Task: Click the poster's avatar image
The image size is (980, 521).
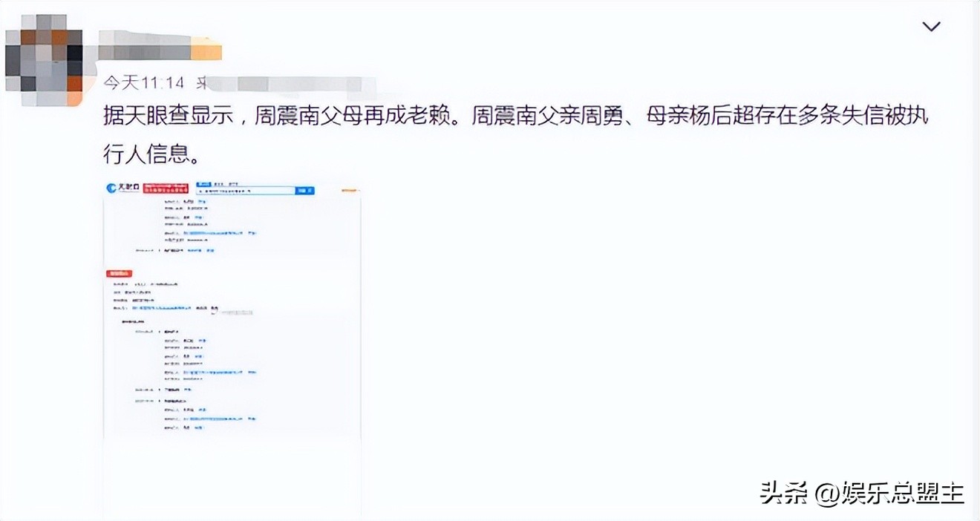Action: click(46, 52)
